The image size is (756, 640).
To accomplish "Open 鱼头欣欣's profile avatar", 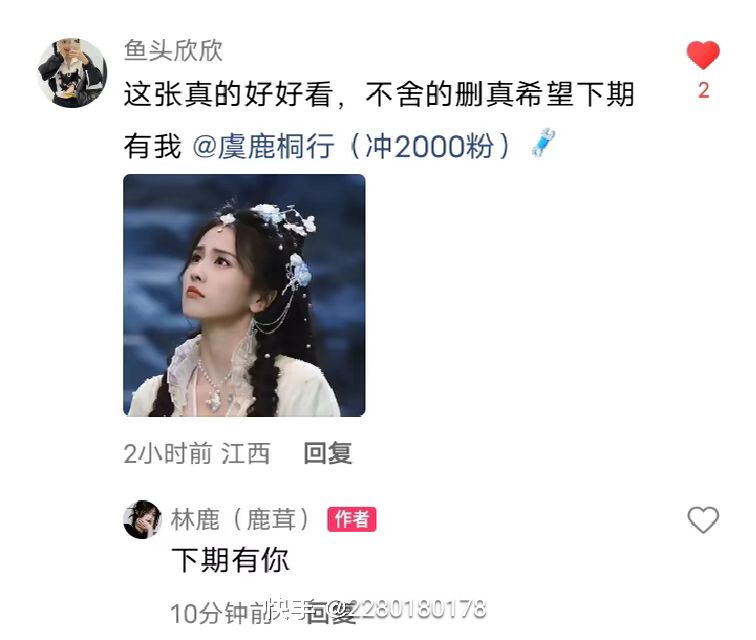I will coord(72,73).
